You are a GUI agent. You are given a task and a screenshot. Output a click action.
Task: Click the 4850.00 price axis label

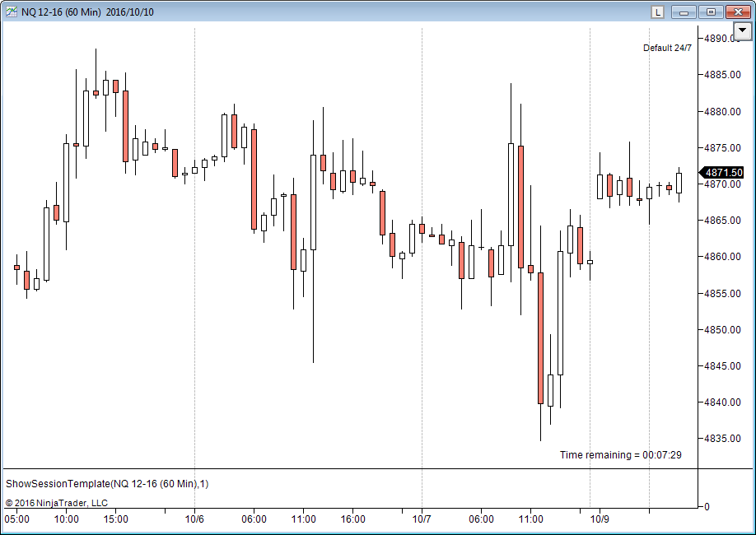[722, 330]
